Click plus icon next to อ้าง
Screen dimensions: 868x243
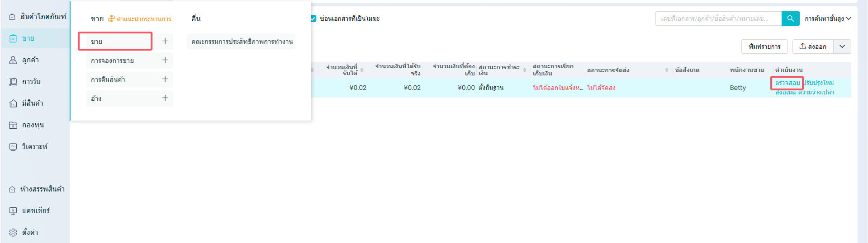point(165,98)
